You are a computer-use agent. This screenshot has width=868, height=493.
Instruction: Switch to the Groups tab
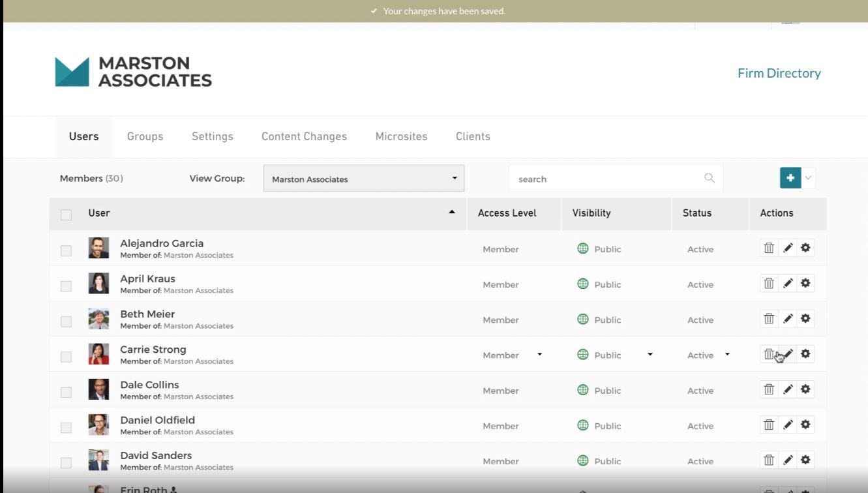pos(145,136)
